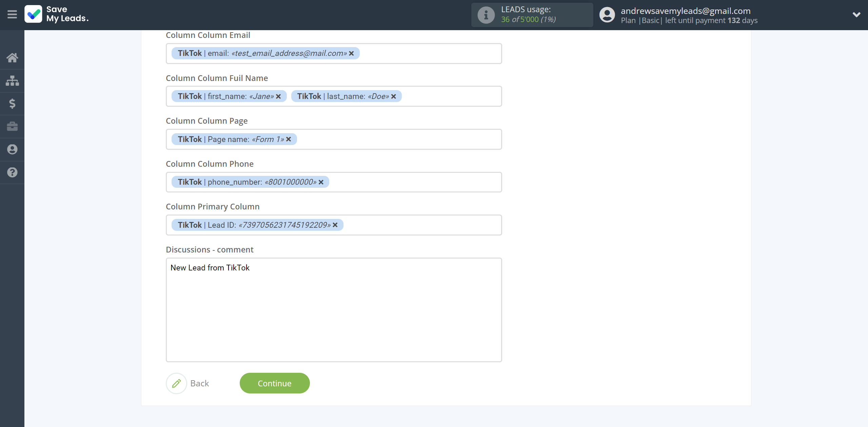Select the TikTok first_name tag

click(x=229, y=96)
